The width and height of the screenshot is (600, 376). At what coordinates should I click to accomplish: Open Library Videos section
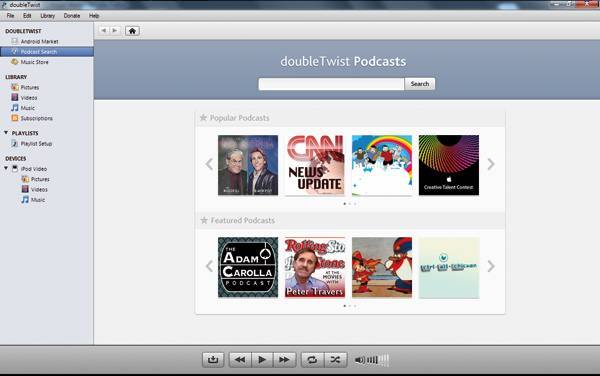click(29, 98)
